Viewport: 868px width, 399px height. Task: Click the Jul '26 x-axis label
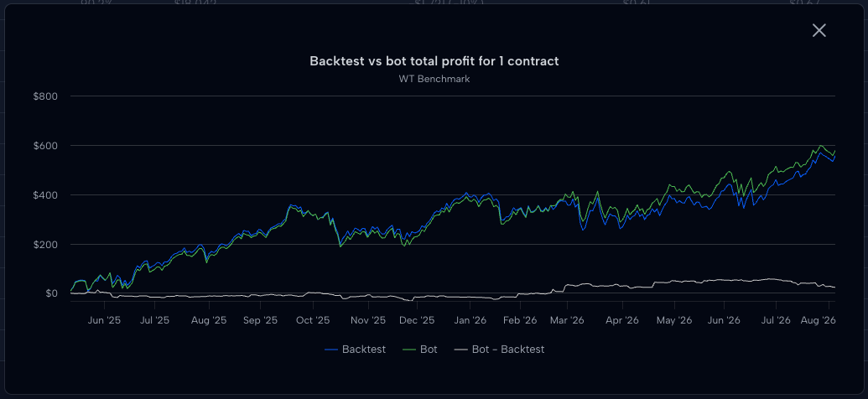point(775,320)
